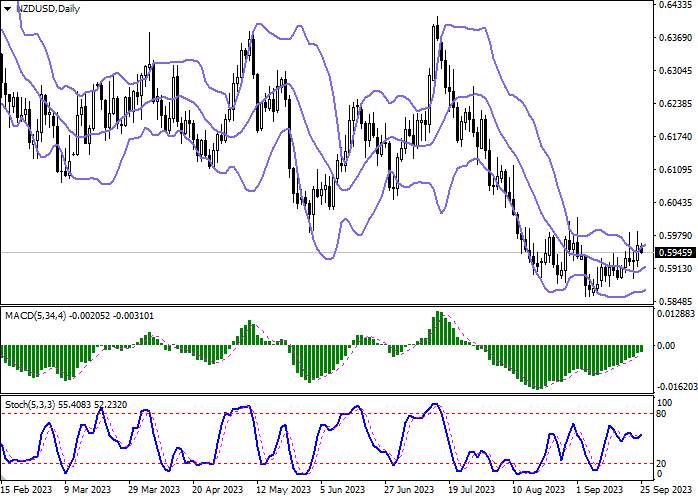Click the 0.61095 price scale value
The image size is (698, 500).
(675, 169)
